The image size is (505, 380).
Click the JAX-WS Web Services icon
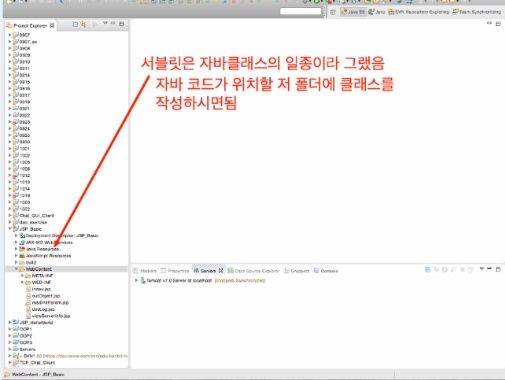pos(22,242)
